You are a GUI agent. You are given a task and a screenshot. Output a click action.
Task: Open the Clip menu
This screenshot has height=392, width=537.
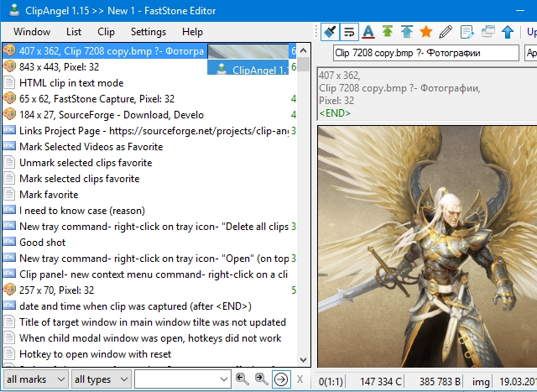(106, 32)
